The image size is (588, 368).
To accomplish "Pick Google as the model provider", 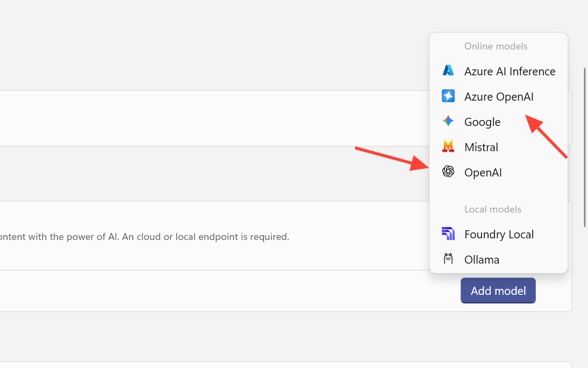I will (x=498, y=122).
